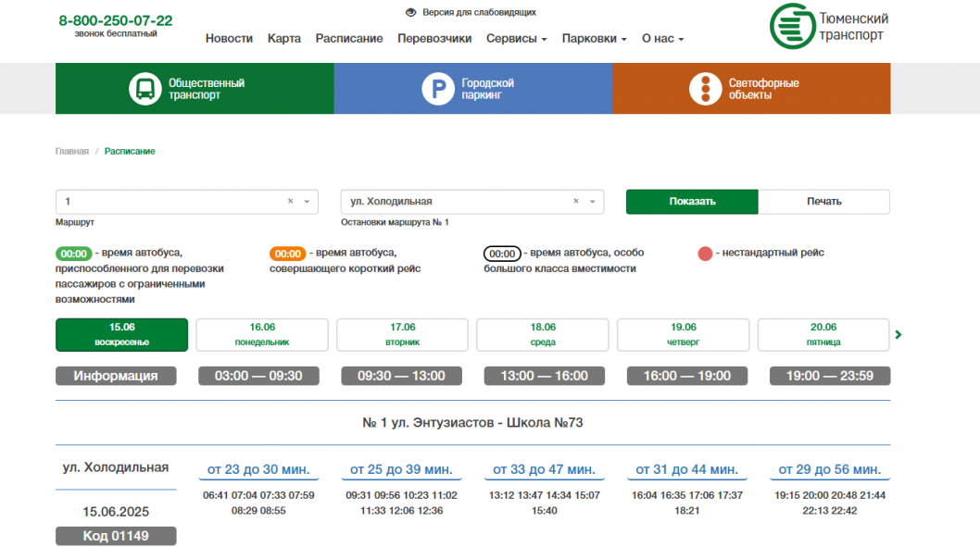
Task: Open the route dropdown arrow
Action: tap(308, 201)
